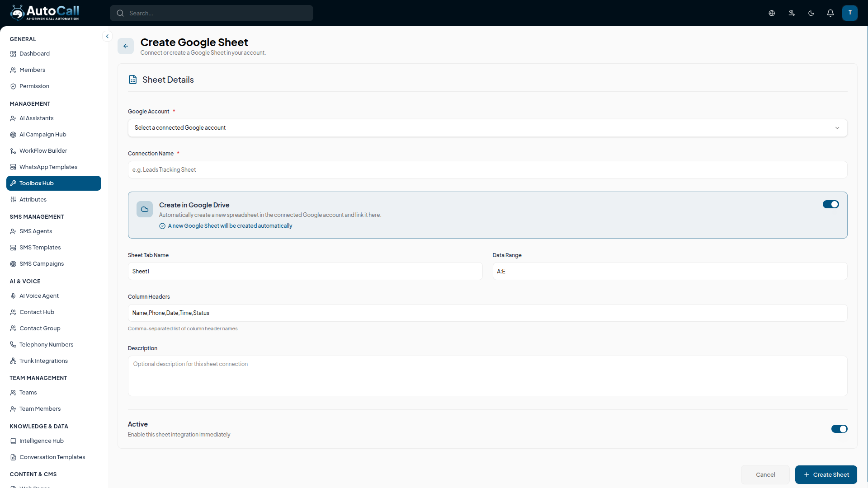868x488 pixels.
Task: Click the Sheet Details document icon
Action: point(133,80)
